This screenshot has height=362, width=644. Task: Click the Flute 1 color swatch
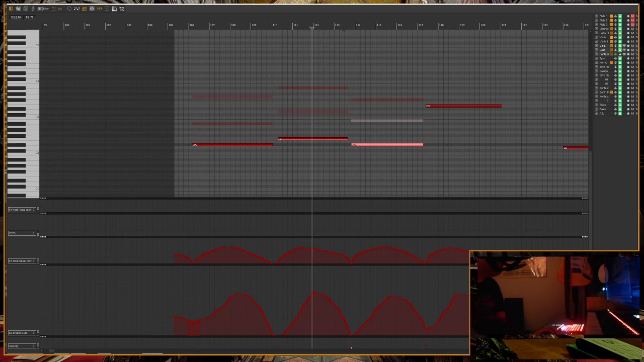(611, 16)
